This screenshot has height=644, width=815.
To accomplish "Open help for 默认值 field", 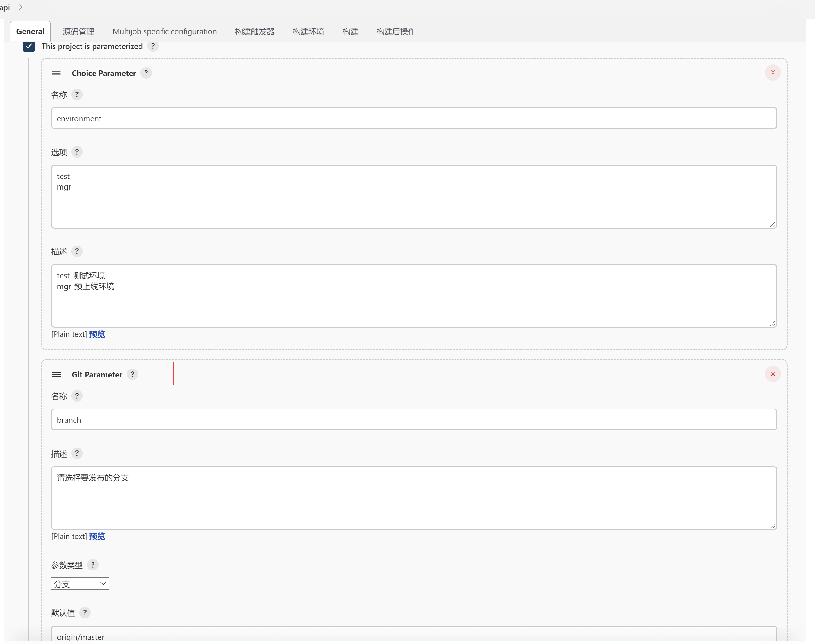I will 85,613.
